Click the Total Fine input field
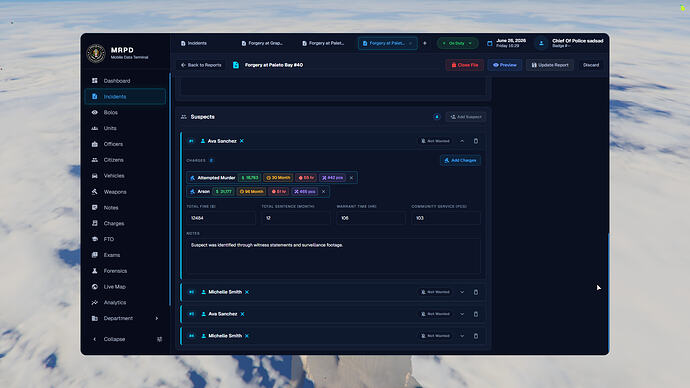 point(221,218)
